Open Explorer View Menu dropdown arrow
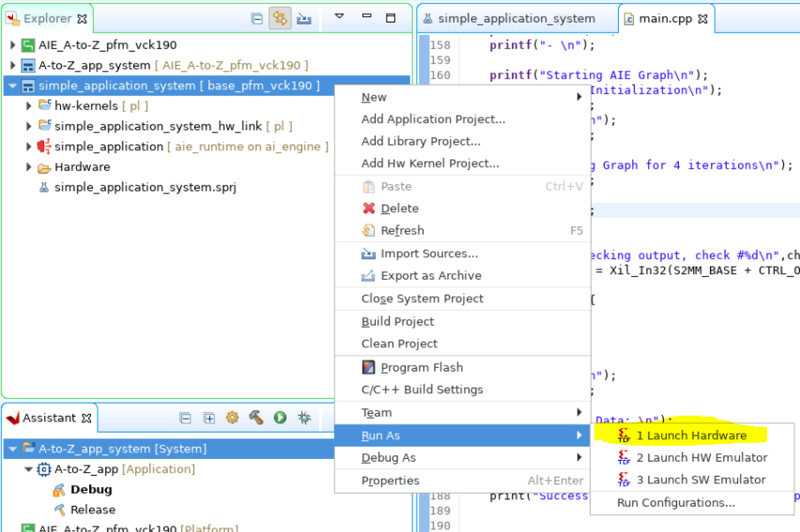This screenshot has width=800, height=532. pos(340,17)
